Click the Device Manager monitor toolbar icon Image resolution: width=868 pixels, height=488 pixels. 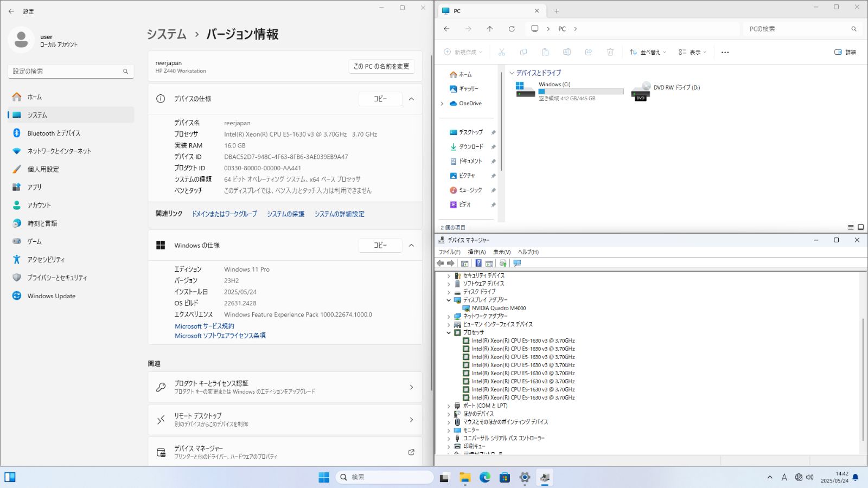click(x=517, y=263)
